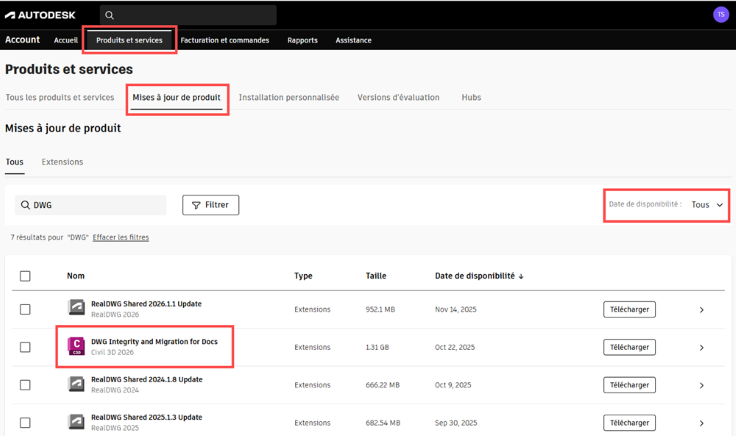The height and width of the screenshot is (436, 736).
Task: Click the Civil 3D 2026 subtitle text
Action: [x=112, y=352]
